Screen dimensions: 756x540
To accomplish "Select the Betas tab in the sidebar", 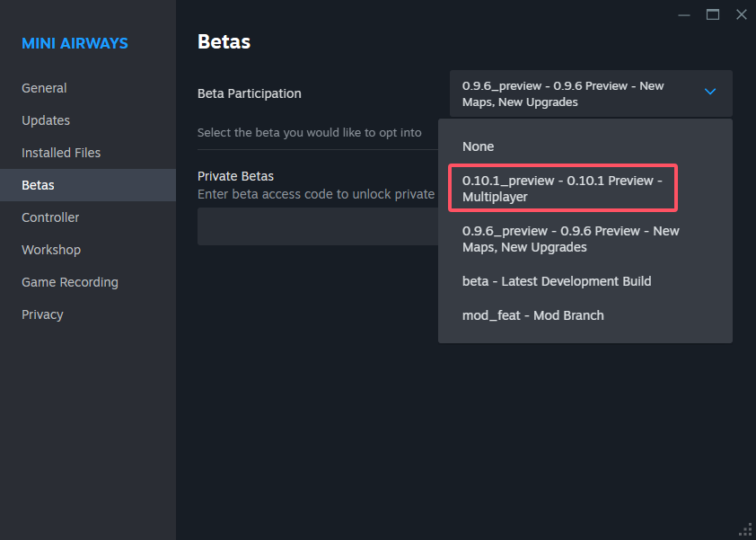I will click(37, 185).
